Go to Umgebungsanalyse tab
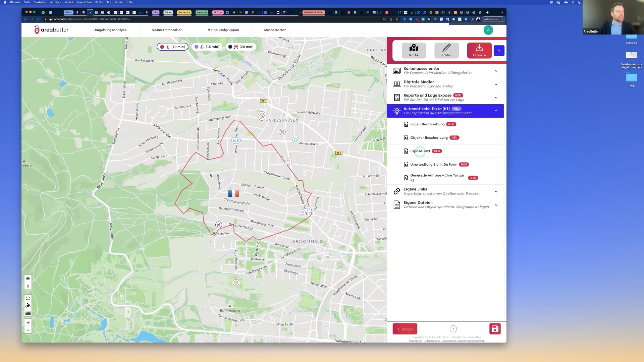644x362 pixels. 110,30
